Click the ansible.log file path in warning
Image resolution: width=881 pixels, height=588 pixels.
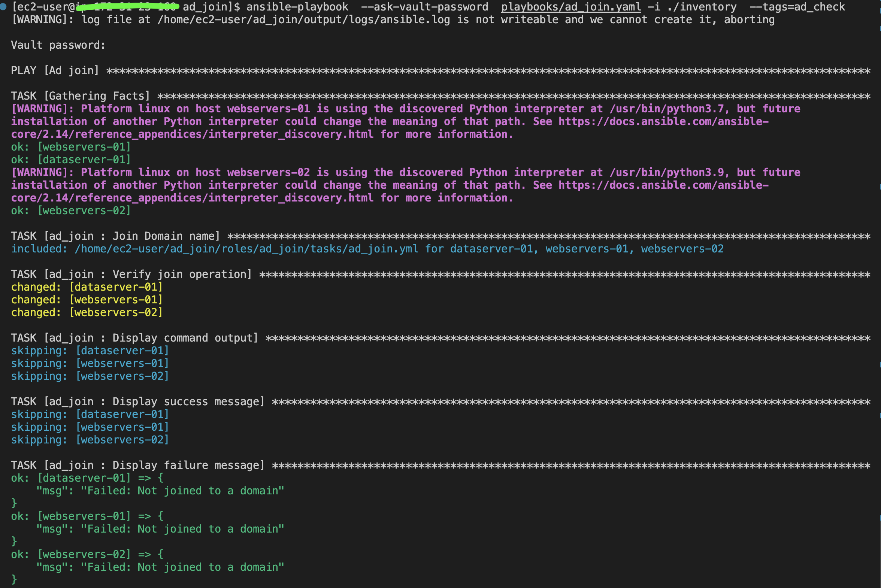tap(304, 19)
